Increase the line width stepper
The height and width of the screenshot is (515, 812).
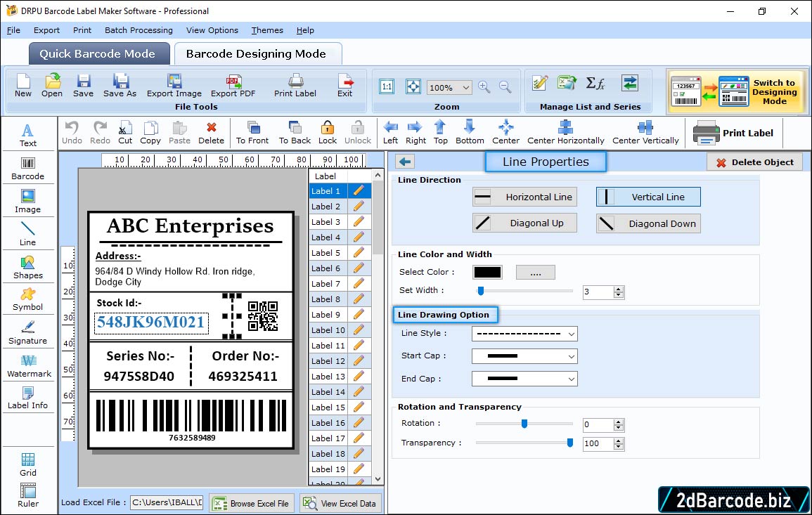619,289
